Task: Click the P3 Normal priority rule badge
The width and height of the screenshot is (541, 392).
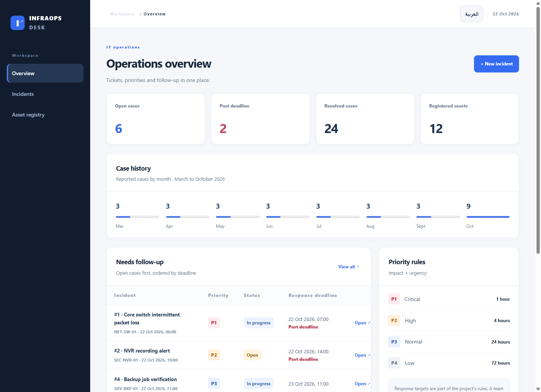Action: coord(394,342)
